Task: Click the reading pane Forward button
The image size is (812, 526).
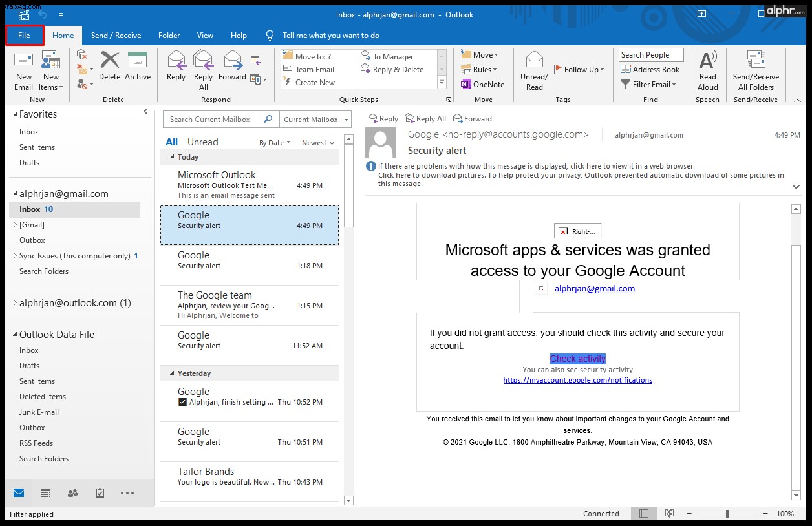Action: [473, 119]
